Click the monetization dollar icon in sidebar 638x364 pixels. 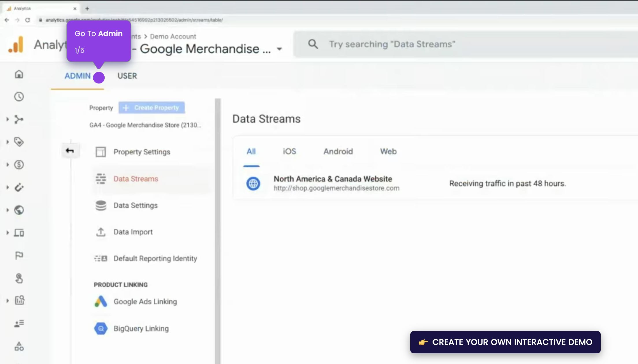click(18, 165)
